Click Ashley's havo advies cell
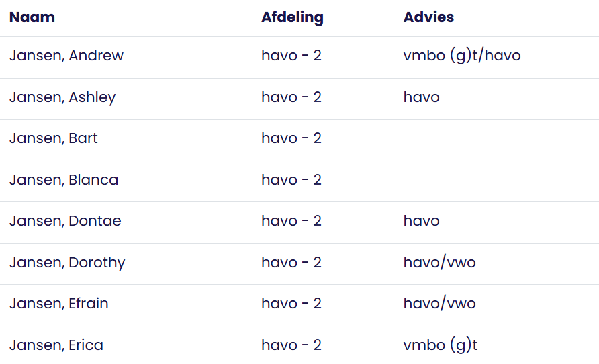Viewport: 599px width, 364px height. pyautogui.click(x=421, y=97)
